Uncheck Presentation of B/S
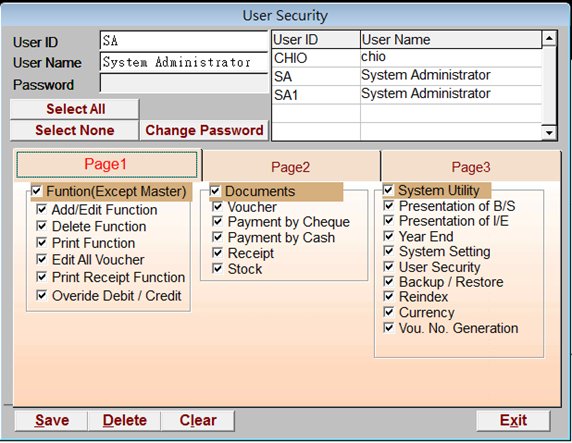 click(x=389, y=206)
